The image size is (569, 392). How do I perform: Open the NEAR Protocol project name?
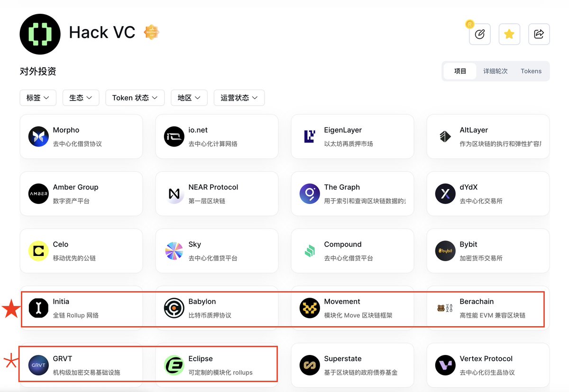(213, 187)
